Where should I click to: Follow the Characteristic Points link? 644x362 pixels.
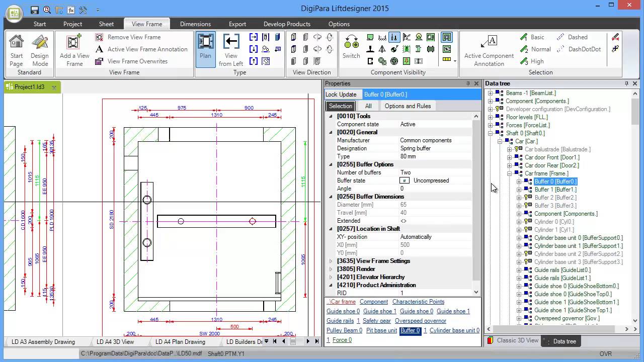(418, 302)
